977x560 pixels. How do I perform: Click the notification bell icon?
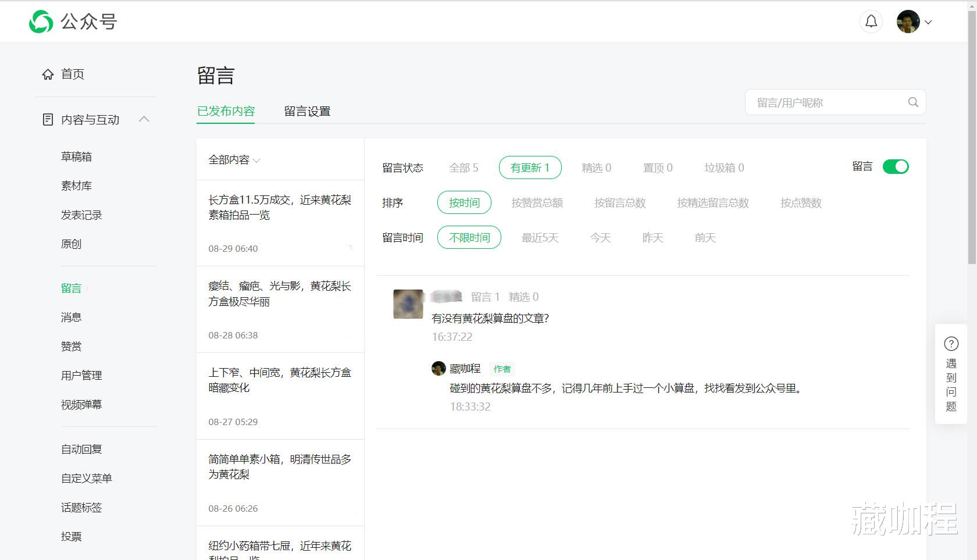click(x=871, y=21)
